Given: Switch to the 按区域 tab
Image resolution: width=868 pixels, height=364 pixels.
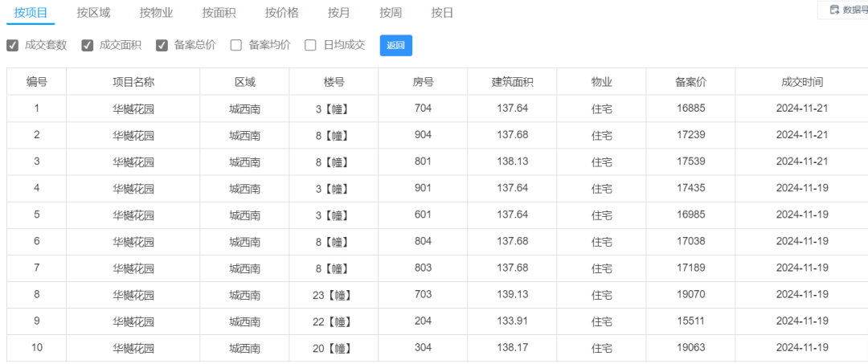Looking at the screenshot, I should (x=93, y=13).
